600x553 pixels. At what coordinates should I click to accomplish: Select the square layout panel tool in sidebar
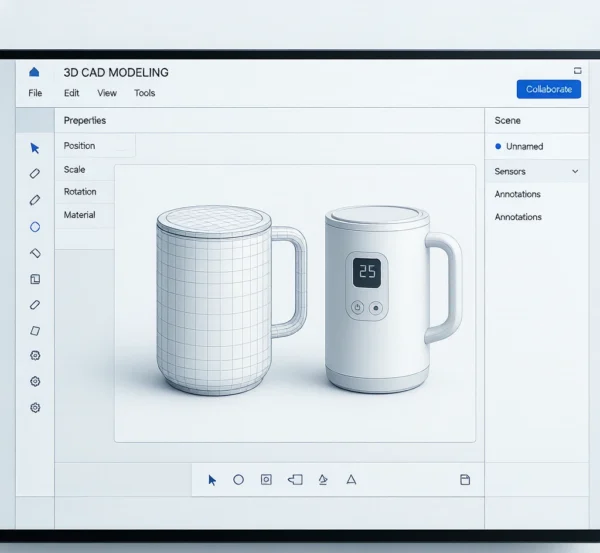tap(35, 279)
